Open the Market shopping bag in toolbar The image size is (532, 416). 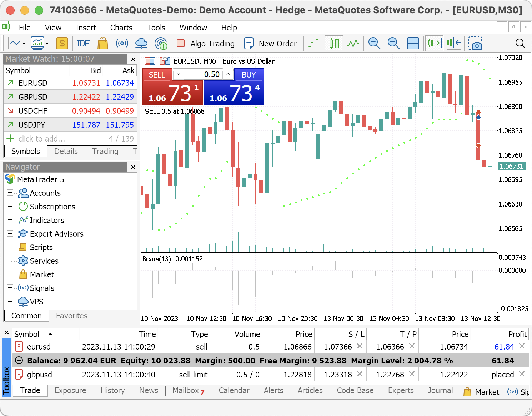click(x=103, y=44)
